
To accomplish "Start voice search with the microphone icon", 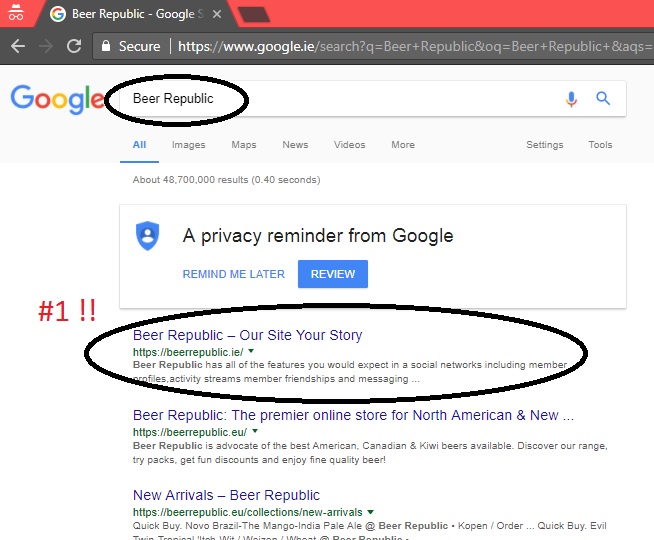I will click(571, 99).
